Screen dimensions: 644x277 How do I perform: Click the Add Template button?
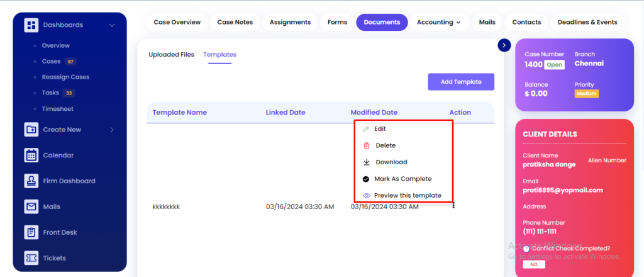[x=461, y=82]
